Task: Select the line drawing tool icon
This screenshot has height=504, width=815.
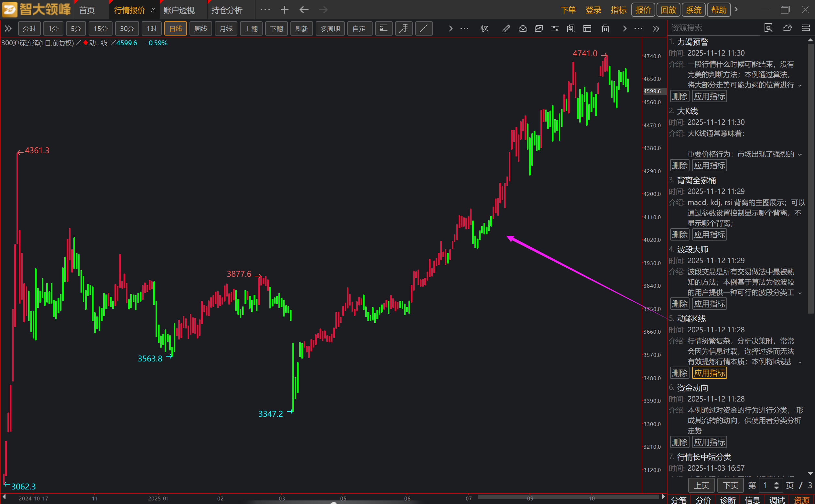Action: [x=423, y=29]
